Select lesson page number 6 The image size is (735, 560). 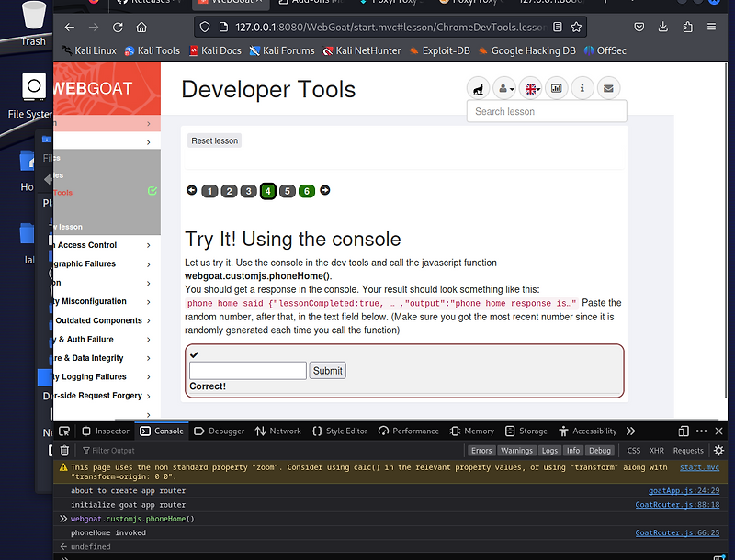pyautogui.click(x=307, y=191)
